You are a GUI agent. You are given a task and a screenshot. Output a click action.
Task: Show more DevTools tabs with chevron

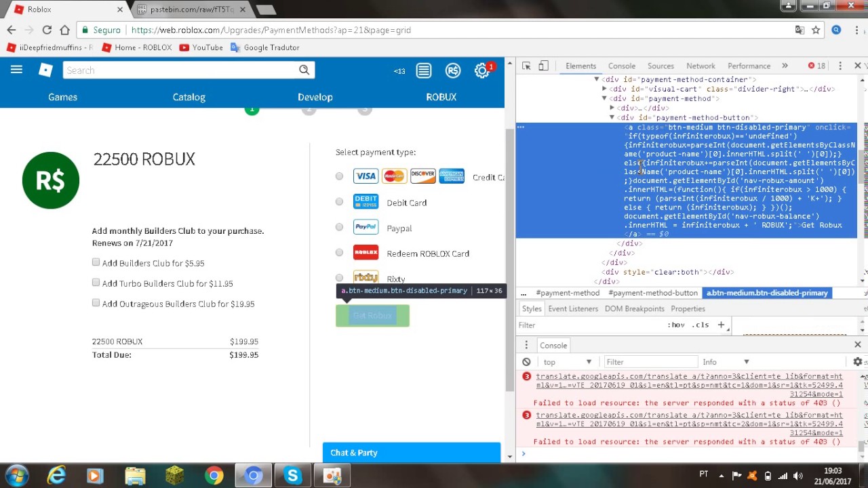pyautogui.click(x=785, y=66)
